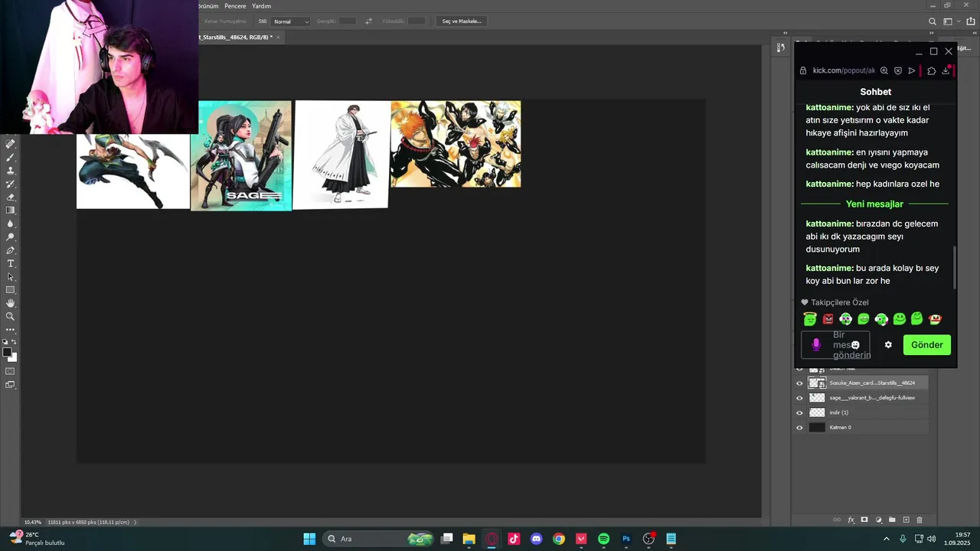
Task: Hide the Sosuke_Aizen_card layer
Action: pos(799,383)
